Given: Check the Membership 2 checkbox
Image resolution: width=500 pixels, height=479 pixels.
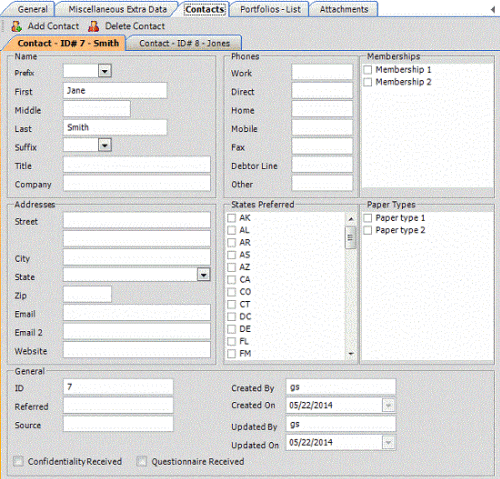Looking at the screenshot, I should point(368,82).
